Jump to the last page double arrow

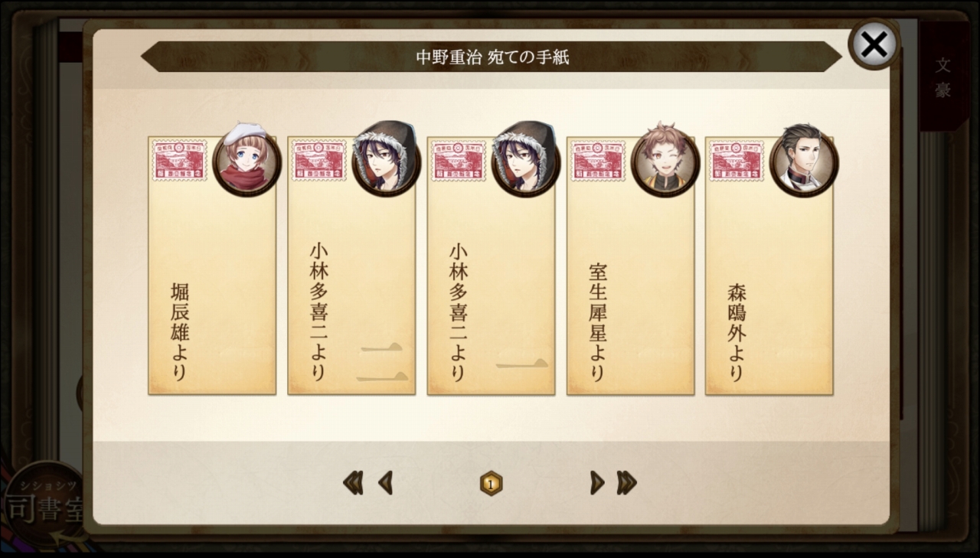point(626,483)
